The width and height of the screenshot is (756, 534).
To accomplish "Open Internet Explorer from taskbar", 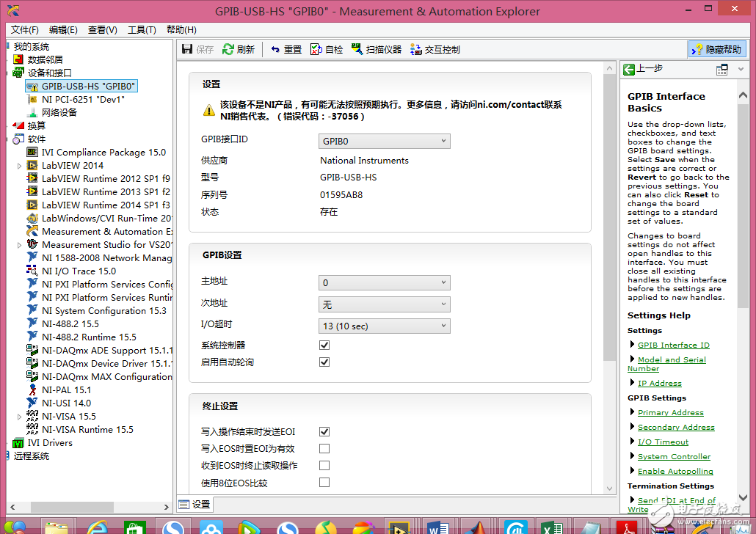I will click(97, 527).
